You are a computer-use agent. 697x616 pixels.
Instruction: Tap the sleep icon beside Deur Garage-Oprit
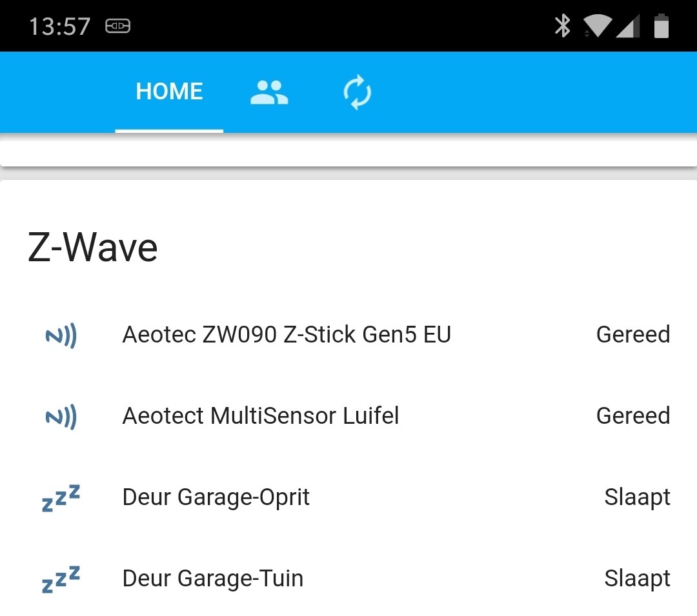tap(61, 498)
